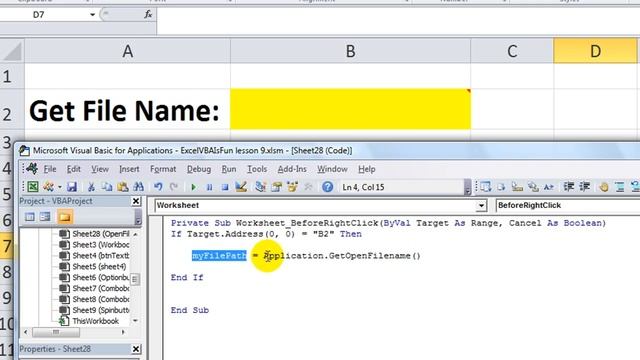640x360 pixels.
Task: Open the Window menu
Action: [332, 169]
